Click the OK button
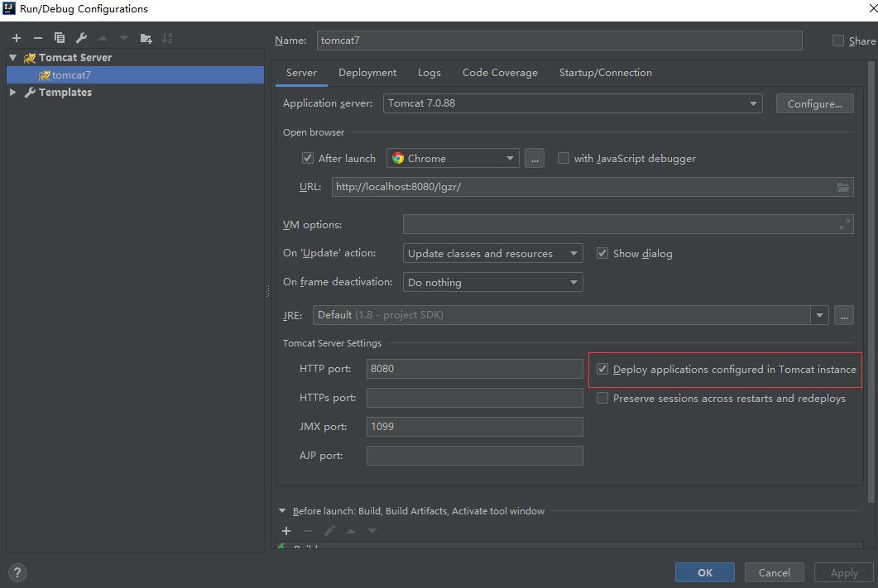 point(704,572)
